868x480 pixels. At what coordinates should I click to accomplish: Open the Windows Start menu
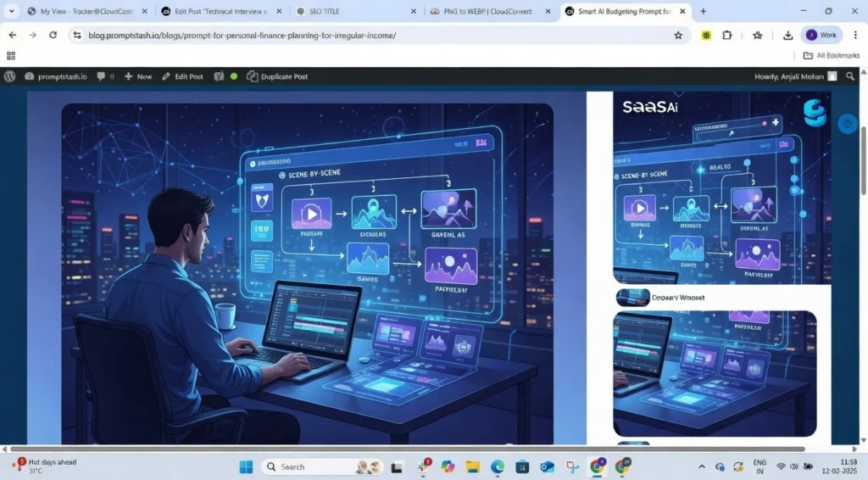click(246, 467)
